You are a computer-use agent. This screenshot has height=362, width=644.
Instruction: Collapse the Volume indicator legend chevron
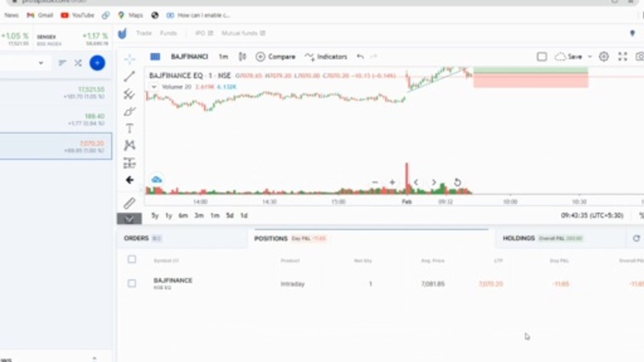pos(153,87)
